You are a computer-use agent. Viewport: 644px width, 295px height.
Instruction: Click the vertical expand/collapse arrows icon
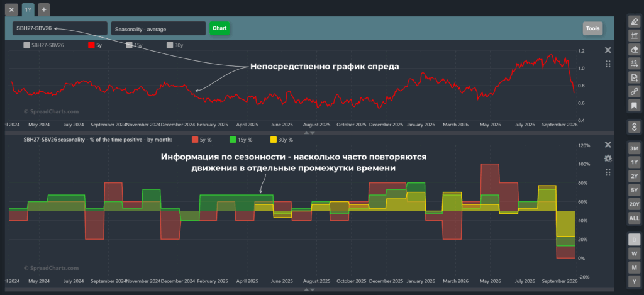click(x=634, y=126)
